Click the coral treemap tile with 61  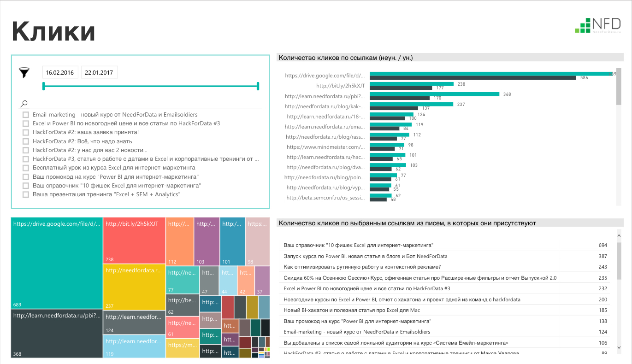tap(183, 327)
